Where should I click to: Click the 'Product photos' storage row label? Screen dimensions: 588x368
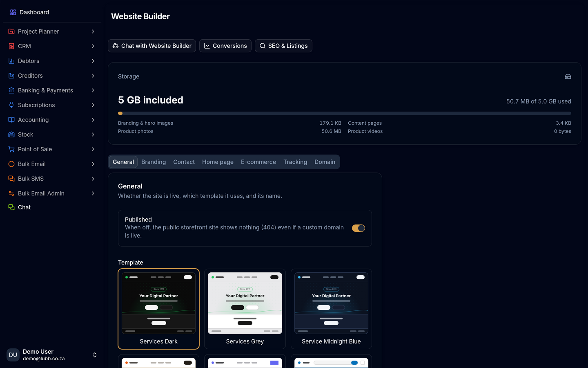pos(136,131)
